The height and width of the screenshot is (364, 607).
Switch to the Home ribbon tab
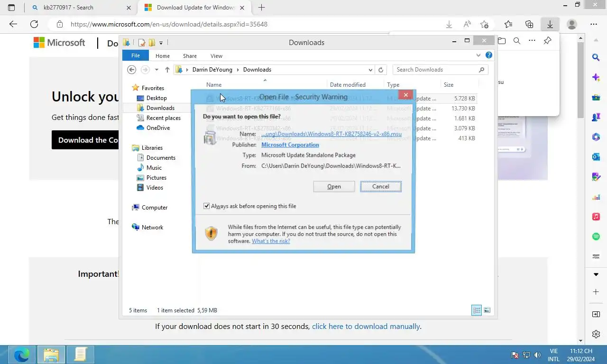163,56
